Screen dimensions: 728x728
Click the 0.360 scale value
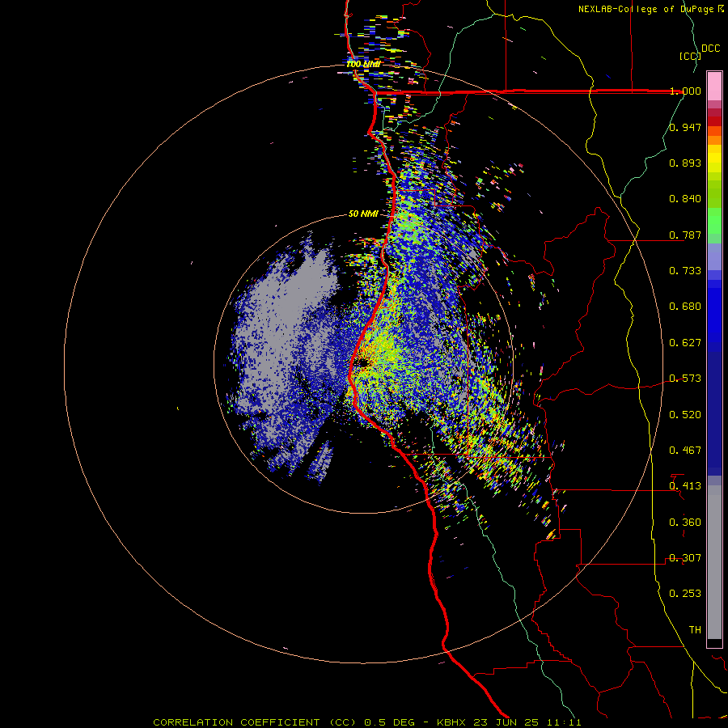(685, 523)
